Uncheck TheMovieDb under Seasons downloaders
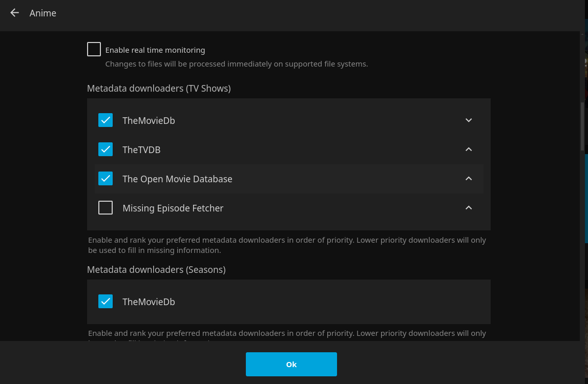Screen dimensions: 588x384 click(x=106, y=302)
